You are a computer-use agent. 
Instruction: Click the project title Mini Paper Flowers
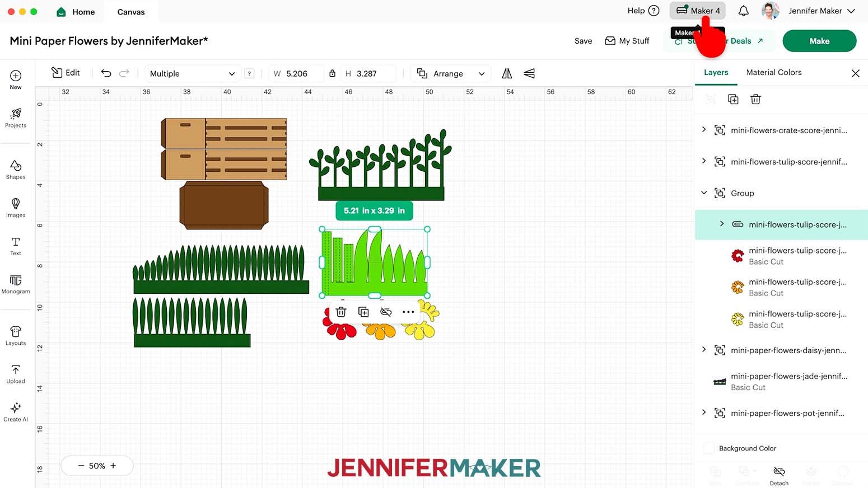click(109, 40)
